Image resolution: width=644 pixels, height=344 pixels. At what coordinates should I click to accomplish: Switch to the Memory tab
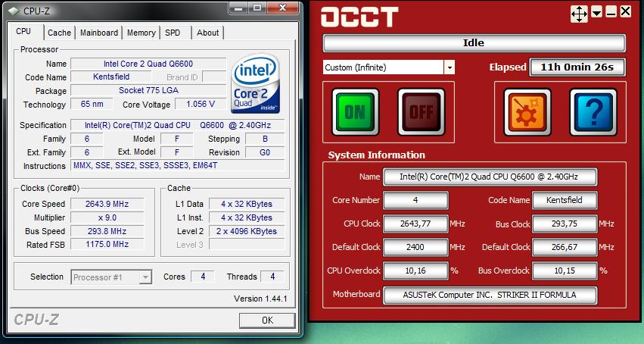coord(141,33)
